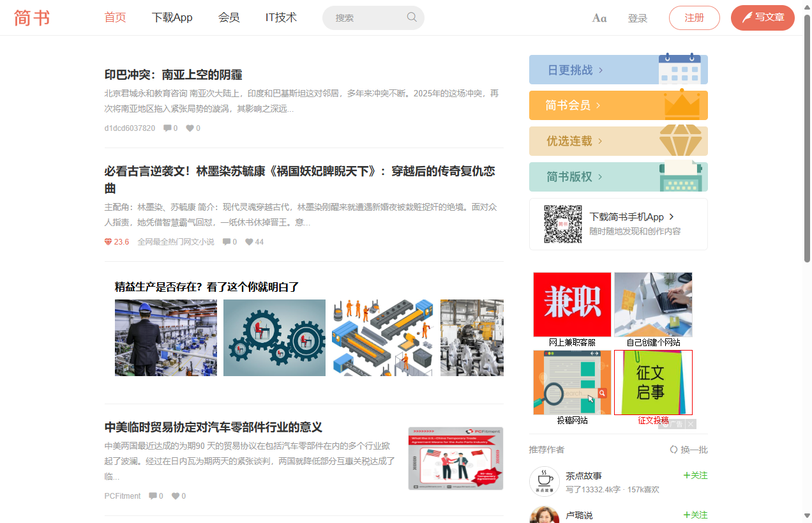Open the 下载App menu item
The width and height of the screenshot is (812, 523).
coord(172,17)
